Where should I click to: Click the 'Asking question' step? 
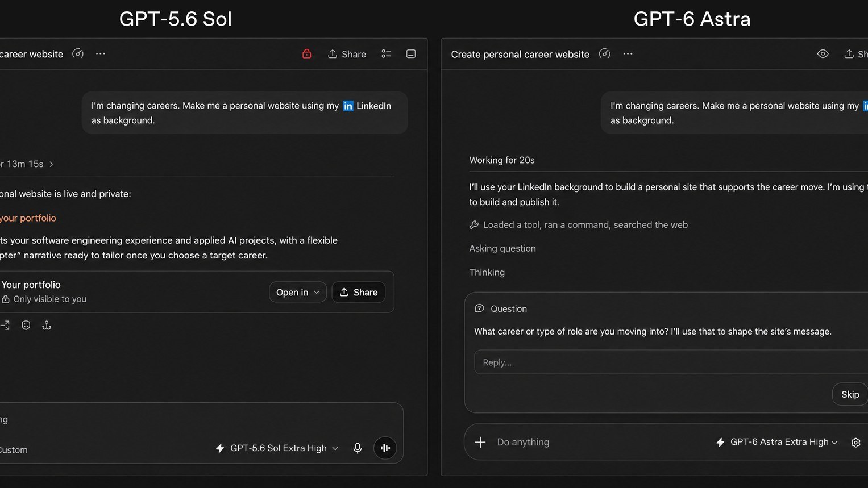coord(502,248)
